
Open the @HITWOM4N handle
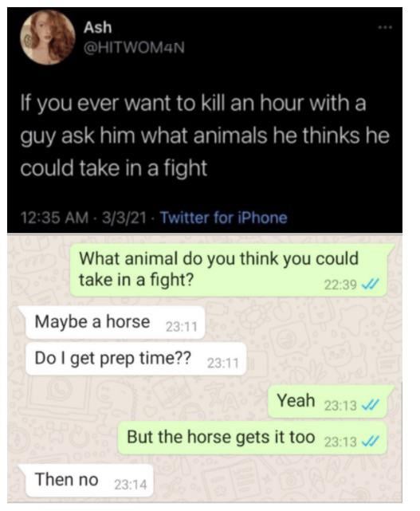[x=134, y=49]
